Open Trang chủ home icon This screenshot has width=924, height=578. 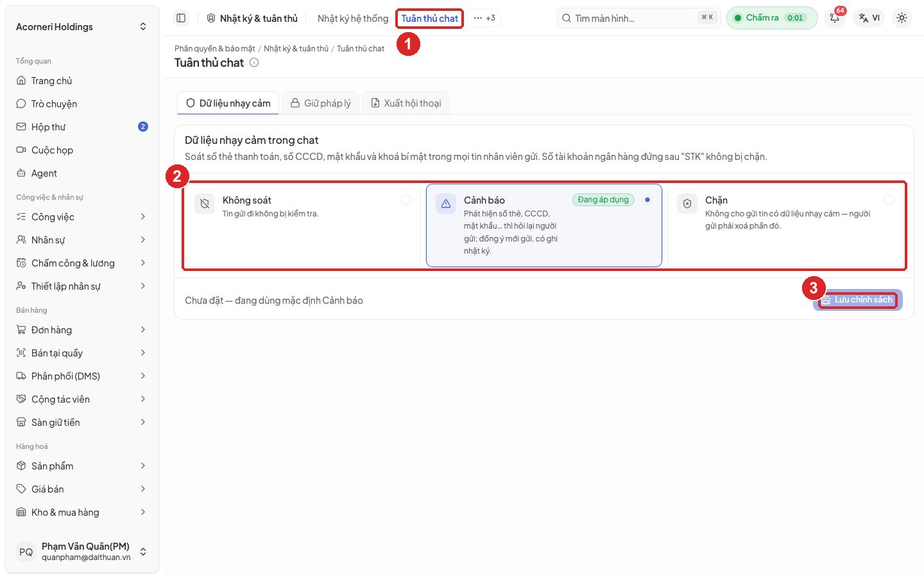[21, 81]
